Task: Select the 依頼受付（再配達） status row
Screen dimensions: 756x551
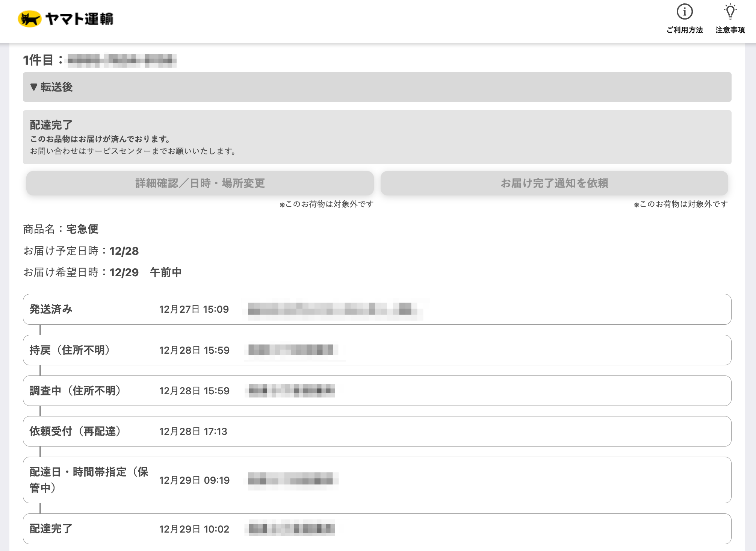Action: [376, 431]
